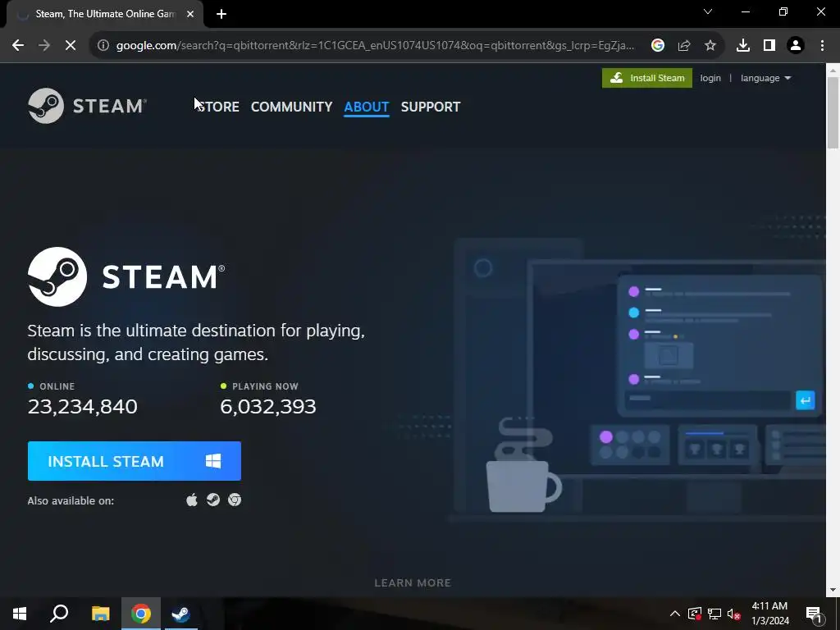Go back using the browser back arrow
This screenshot has width=840, height=630.
[x=18, y=46]
